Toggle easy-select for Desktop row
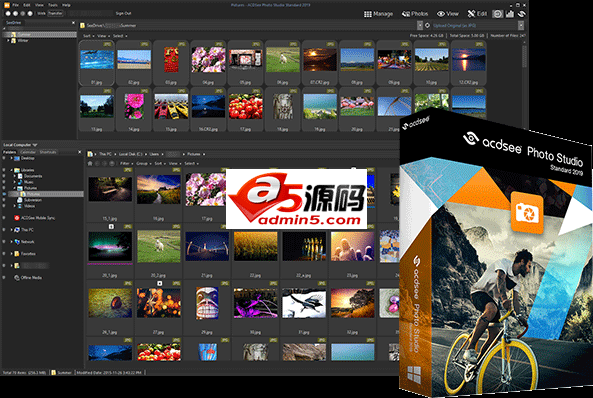Screen dimensions: 593x398 pos(4,158)
